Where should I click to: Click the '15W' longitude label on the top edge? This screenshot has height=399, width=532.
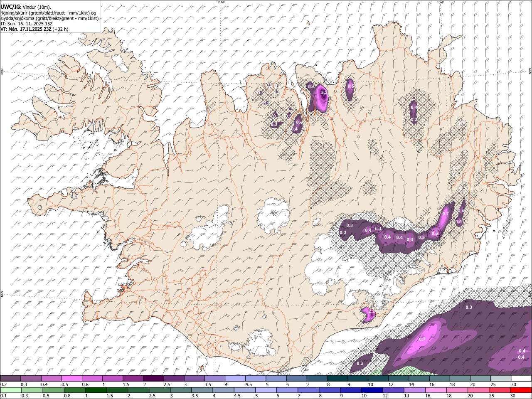click(440, 2)
